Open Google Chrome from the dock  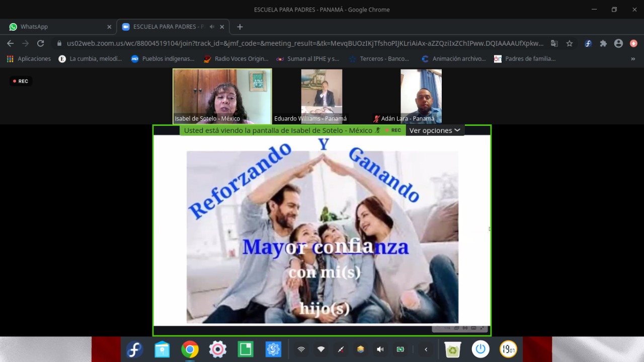coord(190,349)
